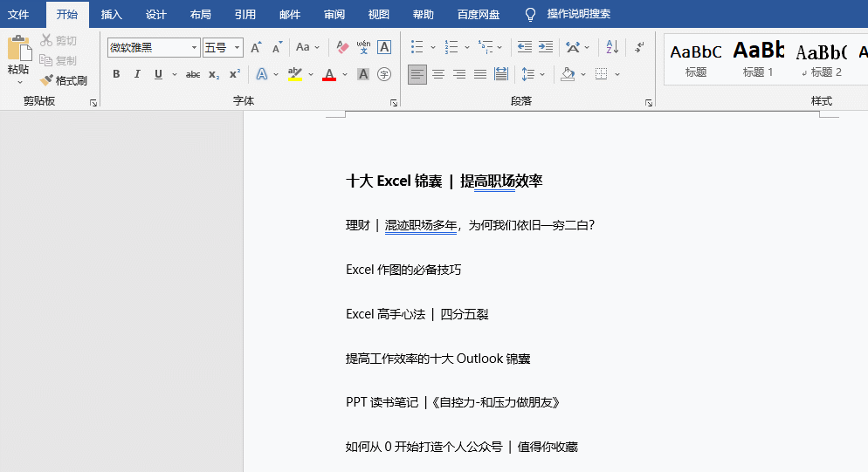Open the font name dropdown (微软雅黑)
This screenshot has height=472, width=868.
(194, 48)
